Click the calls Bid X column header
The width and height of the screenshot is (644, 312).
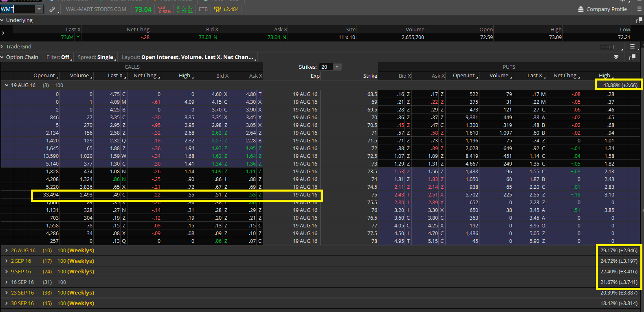coord(222,76)
